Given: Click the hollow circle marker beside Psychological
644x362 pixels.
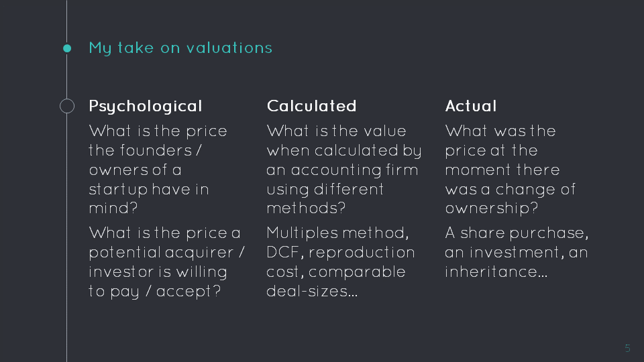Looking at the screenshot, I should tap(67, 106).
